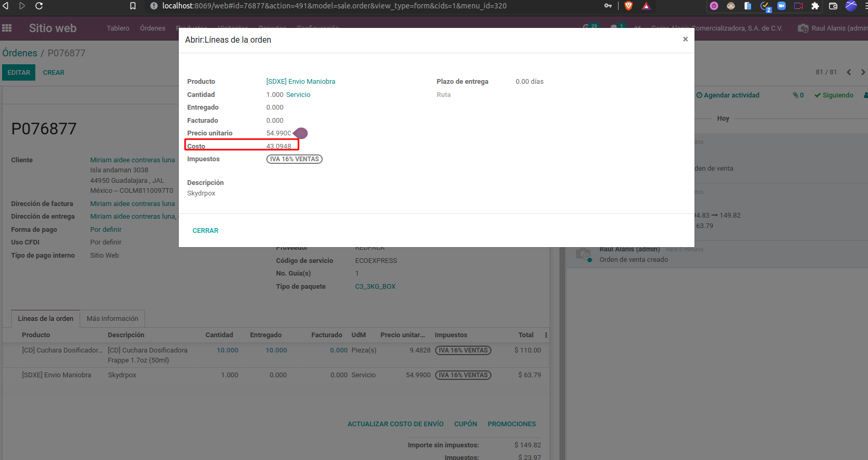
Task: Go to next record with right chevron
Action: pyautogui.click(x=863, y=72)
